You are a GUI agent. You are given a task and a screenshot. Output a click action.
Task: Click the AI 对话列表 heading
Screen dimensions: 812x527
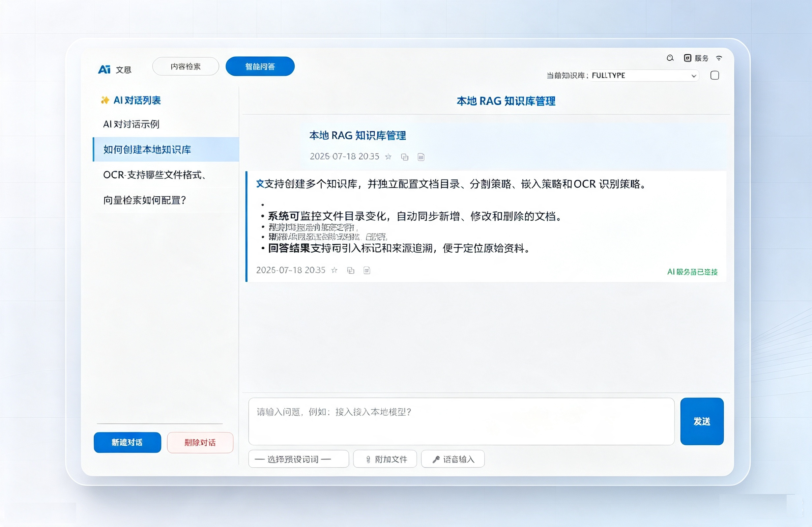(x=137, y=100)
